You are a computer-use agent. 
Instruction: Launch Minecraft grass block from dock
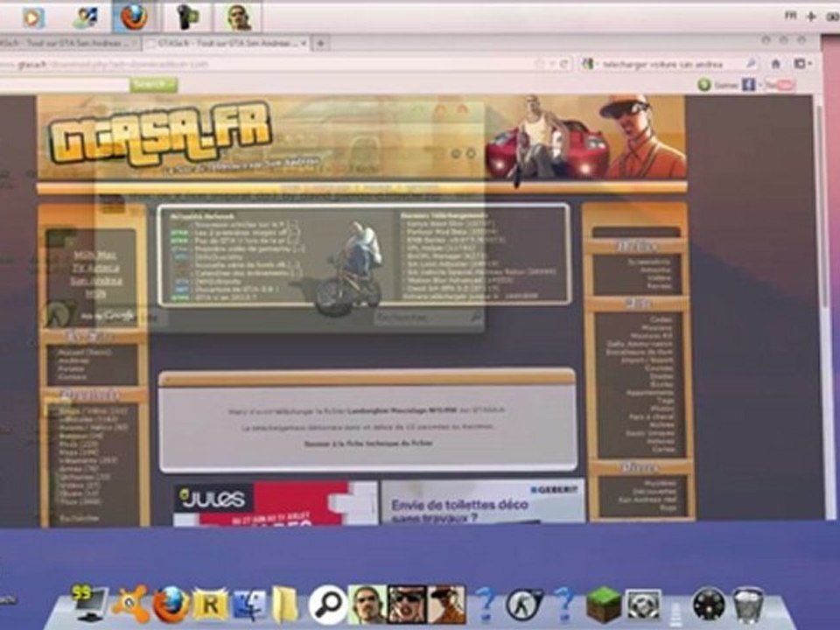[x=604, y=605]
